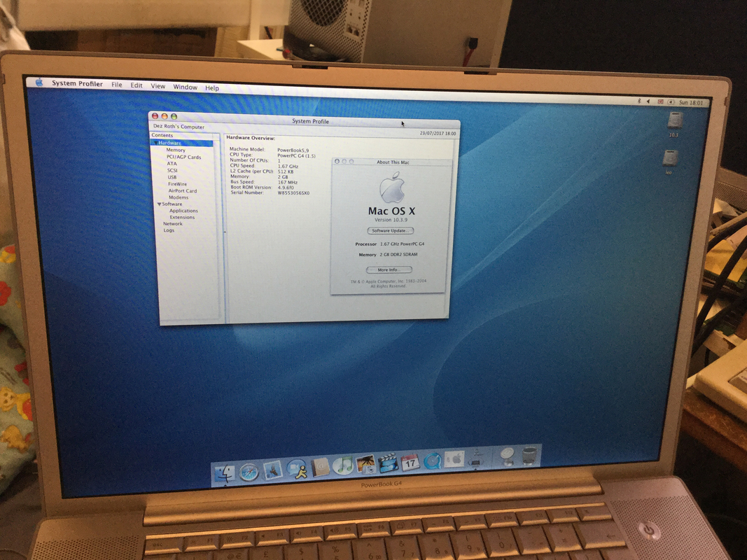Click Bluetooth status icon in menu bar
This screenshot has width=747, height=560.
(639, 101)
